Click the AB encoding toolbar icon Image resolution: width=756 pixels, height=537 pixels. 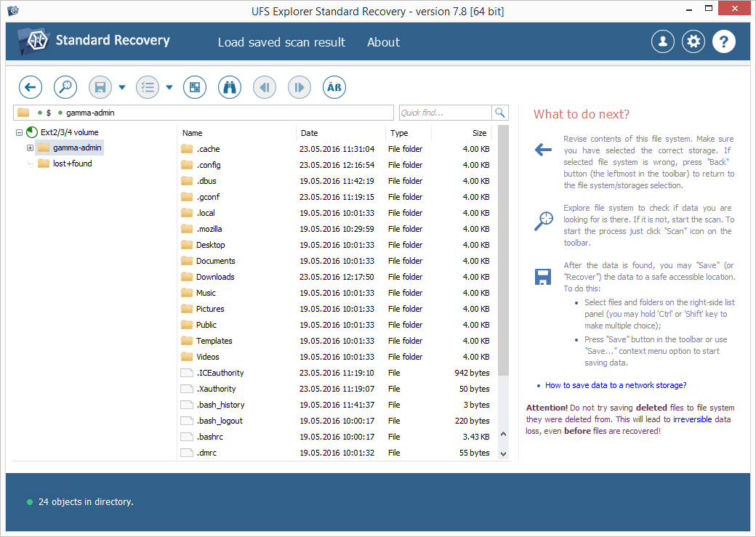tap(334, 87)
